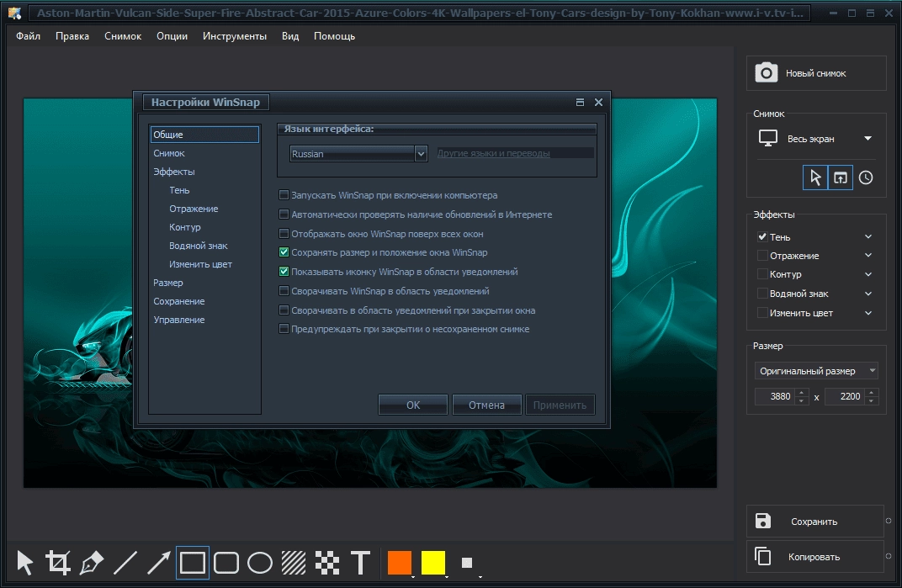The width and height of the screenshot is (902, 588).
Task: Open the Другие языки и переводы link
Action: click(x=493, y=153)
